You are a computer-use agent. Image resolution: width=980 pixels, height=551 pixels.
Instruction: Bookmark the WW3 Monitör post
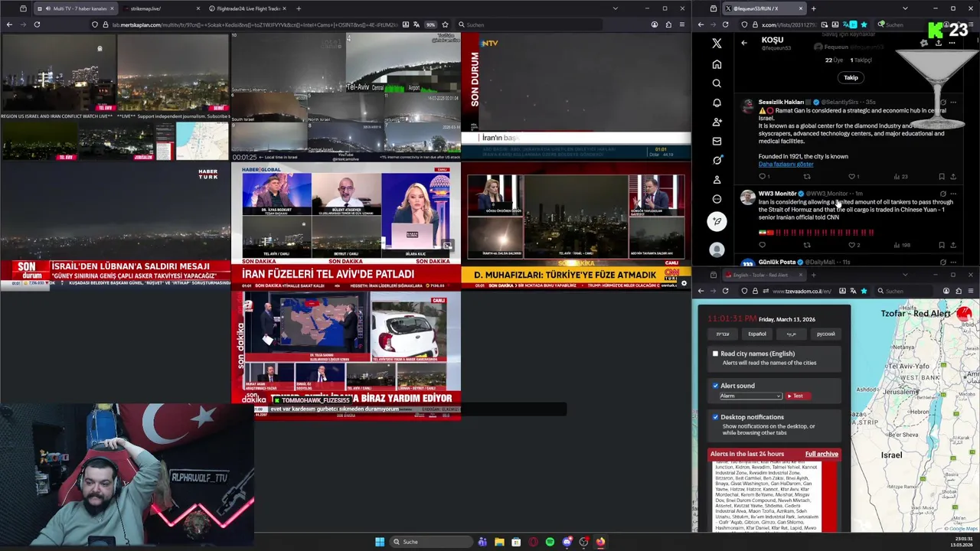coord(941,245)
